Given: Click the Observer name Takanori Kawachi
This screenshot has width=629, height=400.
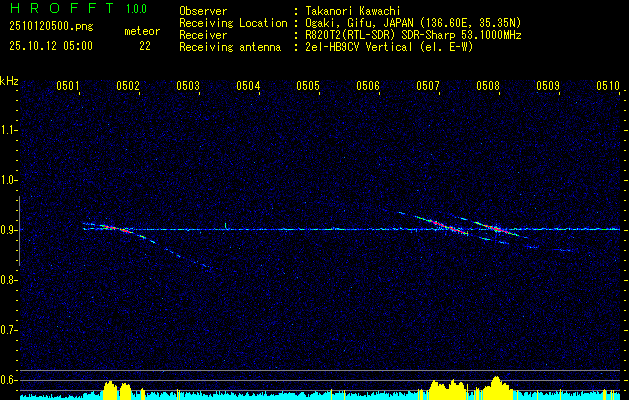Looking at the screenshot, I should click(x=353, y=11).
